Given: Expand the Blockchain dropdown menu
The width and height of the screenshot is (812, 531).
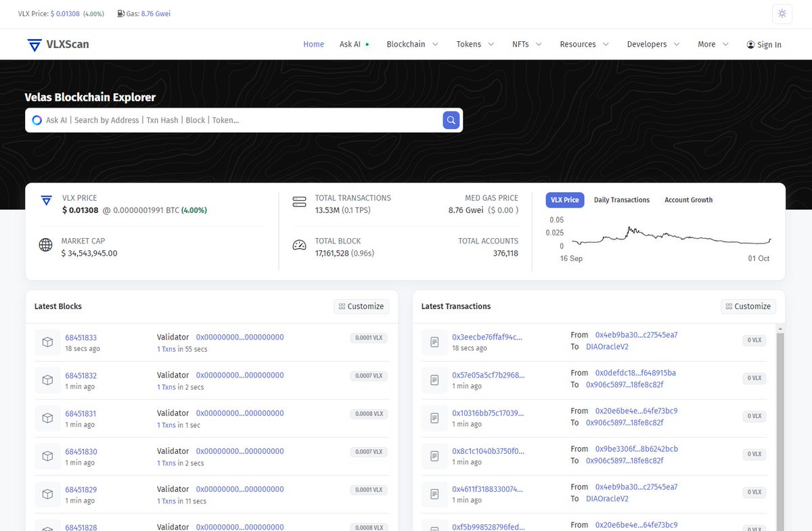Looking at the screenshot, I should (x=412, y=44).
